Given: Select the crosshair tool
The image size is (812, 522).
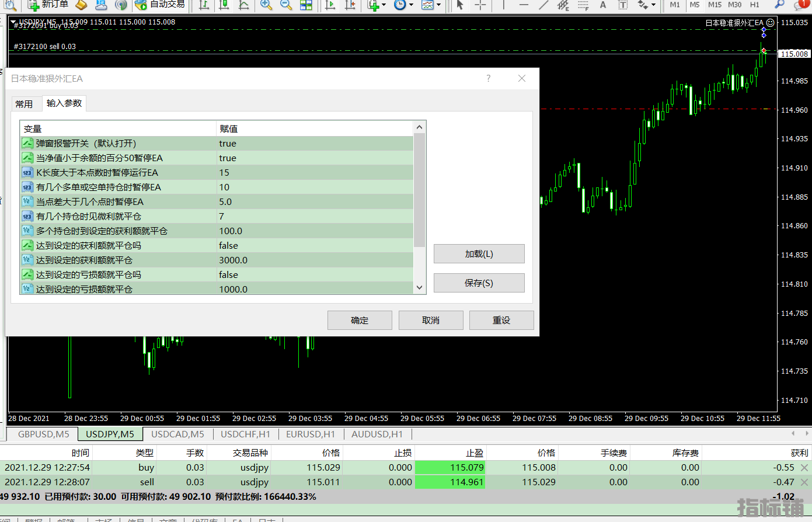Looking at the screenshot, I should click(x=480, y=5).
